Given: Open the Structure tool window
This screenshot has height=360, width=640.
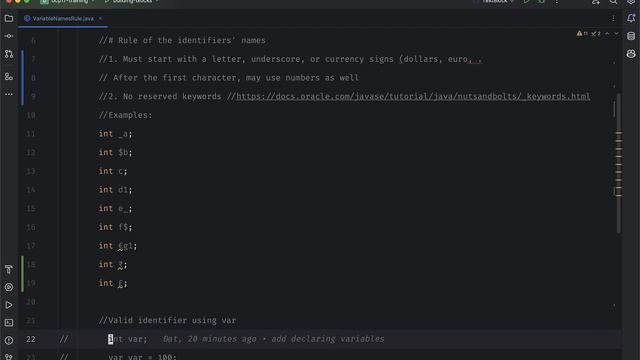Looking at the screenshot, I should [9, 76].
